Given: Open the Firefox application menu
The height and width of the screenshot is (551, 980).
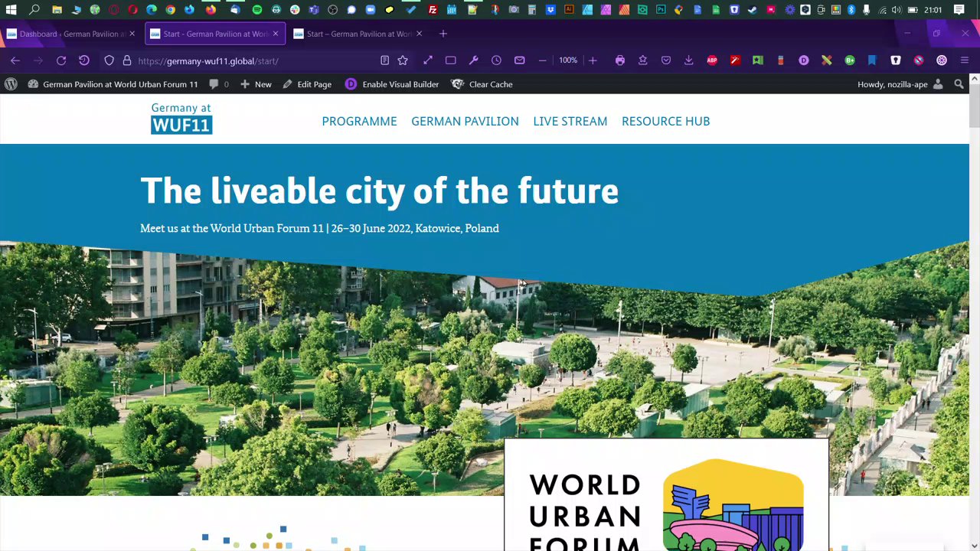Looking at the screenshot, I should (965, 60).
